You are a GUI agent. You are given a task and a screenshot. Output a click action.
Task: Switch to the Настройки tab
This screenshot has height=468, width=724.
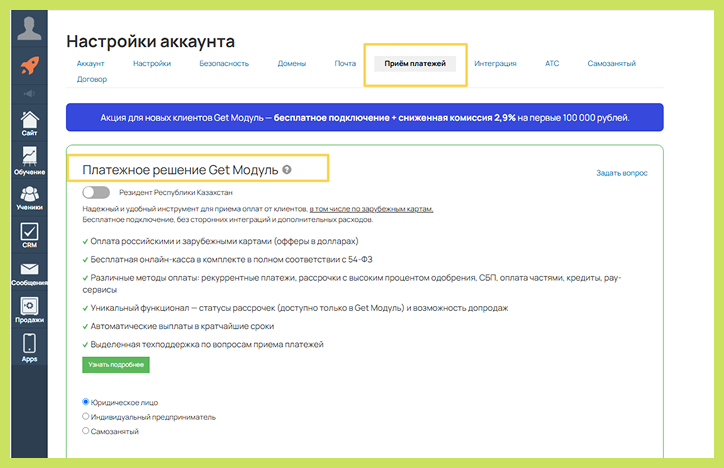point(152,63)
